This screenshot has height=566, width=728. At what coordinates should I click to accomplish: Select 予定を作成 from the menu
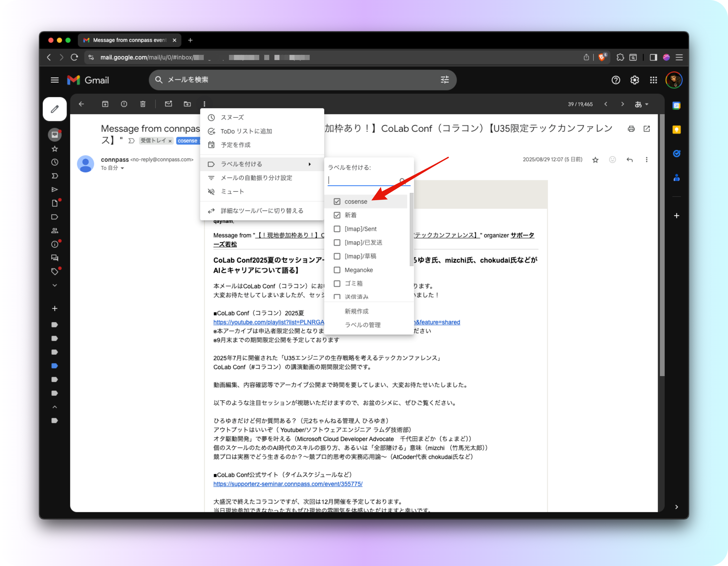[x=262, y=145]
